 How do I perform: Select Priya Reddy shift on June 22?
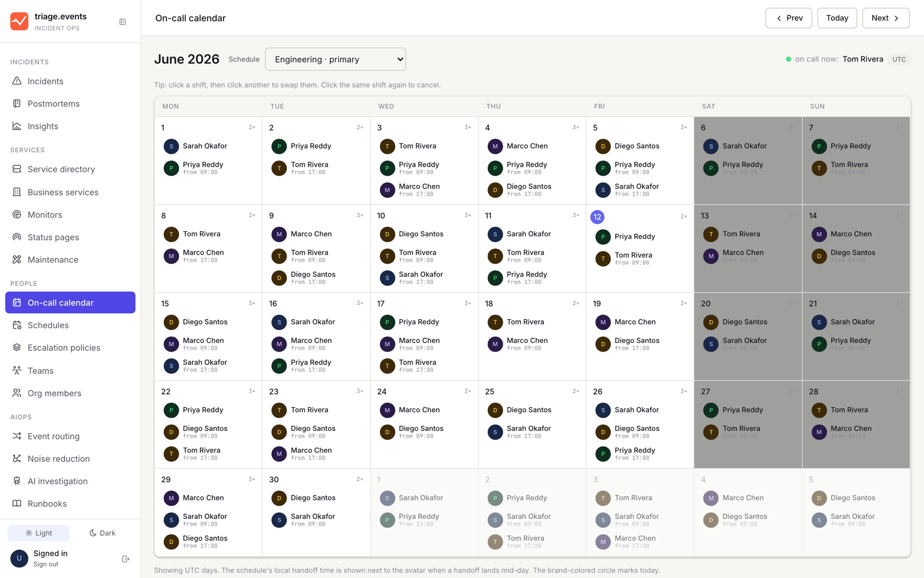[x=207, y=410]
